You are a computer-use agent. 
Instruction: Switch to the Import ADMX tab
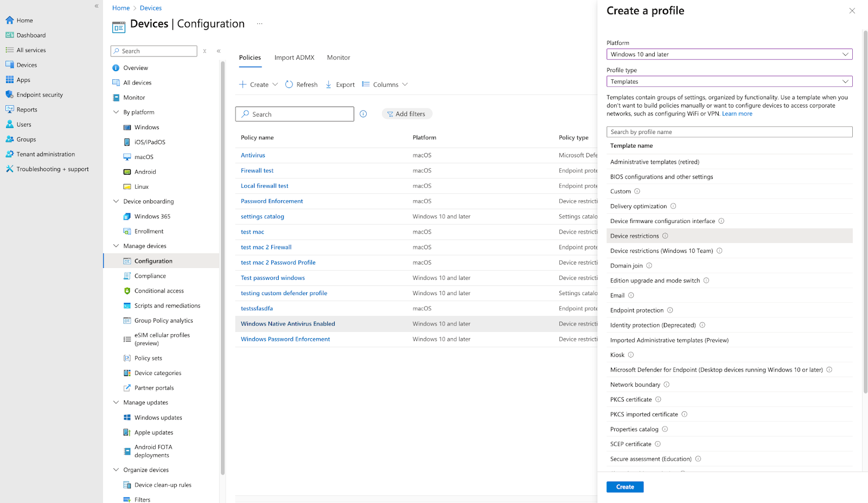click(295, 58)
